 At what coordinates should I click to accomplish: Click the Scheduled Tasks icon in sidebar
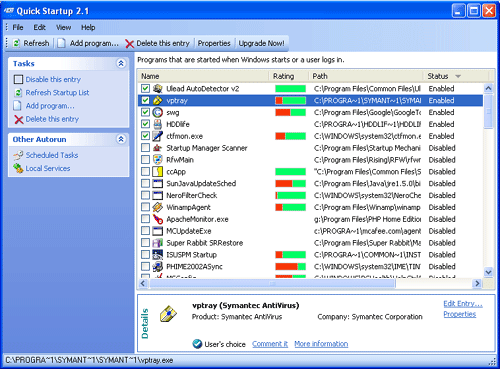[x=18, y=155]
